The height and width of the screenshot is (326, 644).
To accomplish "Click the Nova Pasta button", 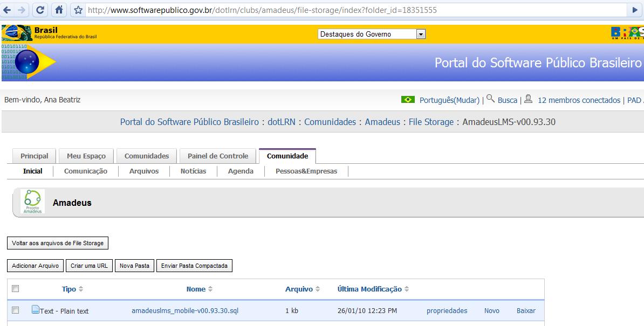I will 134,266.
